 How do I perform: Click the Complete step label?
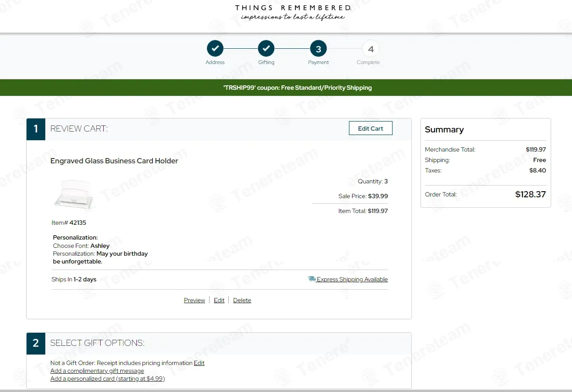click(368, 62)
